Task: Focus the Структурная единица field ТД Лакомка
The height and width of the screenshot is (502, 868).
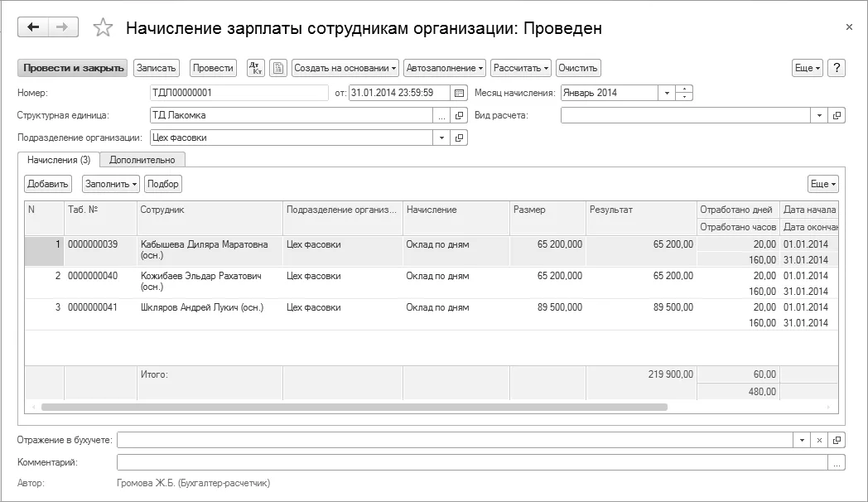Action: [x=292, y=116]
